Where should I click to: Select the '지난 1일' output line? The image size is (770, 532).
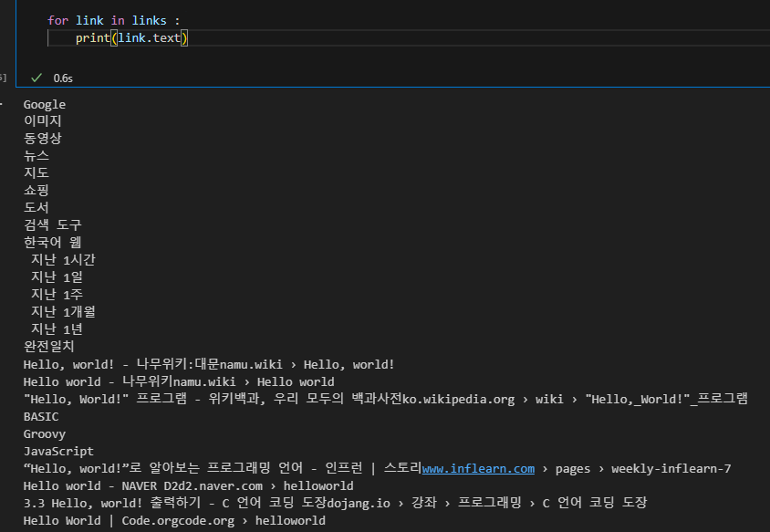57,277
